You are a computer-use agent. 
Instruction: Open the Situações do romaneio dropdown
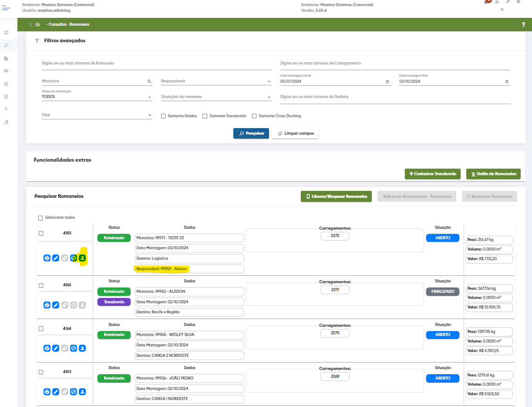216,97
